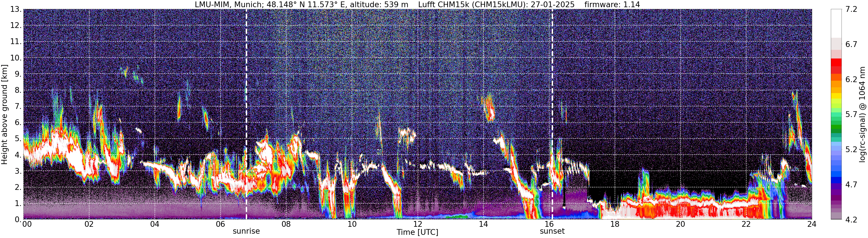Click the '14' time axis tick label

pyautogui.click(x=483, y=224)
